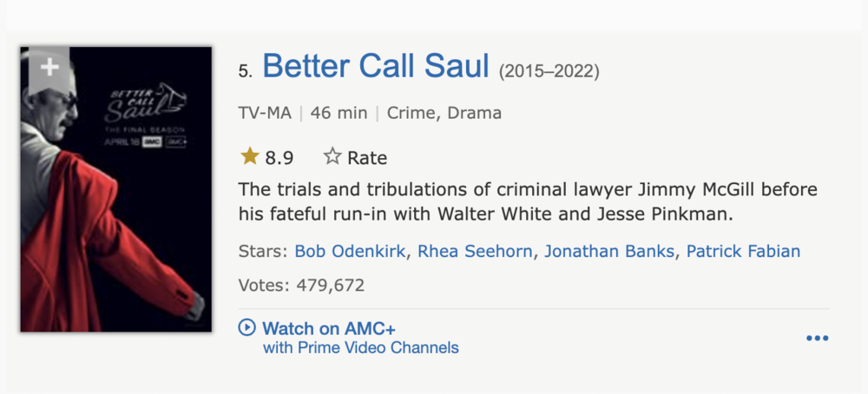Click the 479,672 votes count
Screen dimensions: 868x394
point(331,286)
